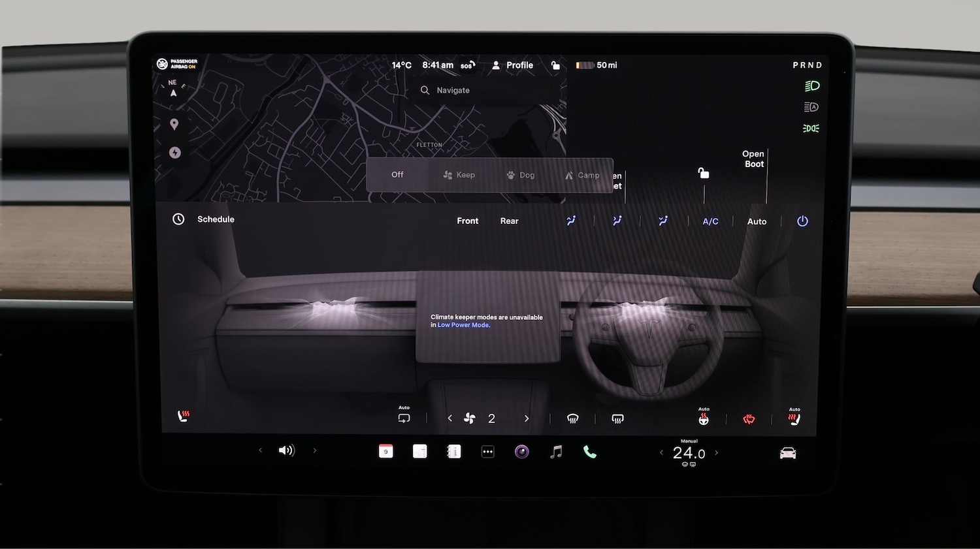Open the Music player icon
This screenshot has height=549, width=980.
pyautogui.click(x=556, y=451)
